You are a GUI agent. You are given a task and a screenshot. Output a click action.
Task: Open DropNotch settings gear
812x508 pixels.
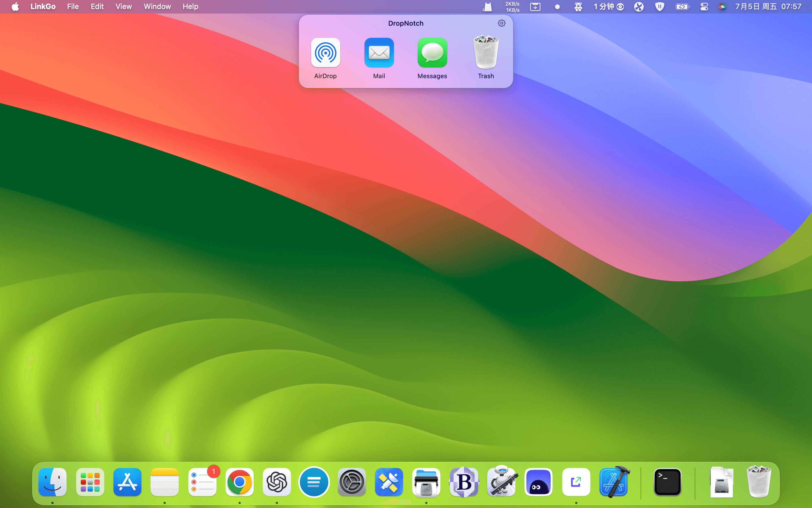tap(501, 23)
